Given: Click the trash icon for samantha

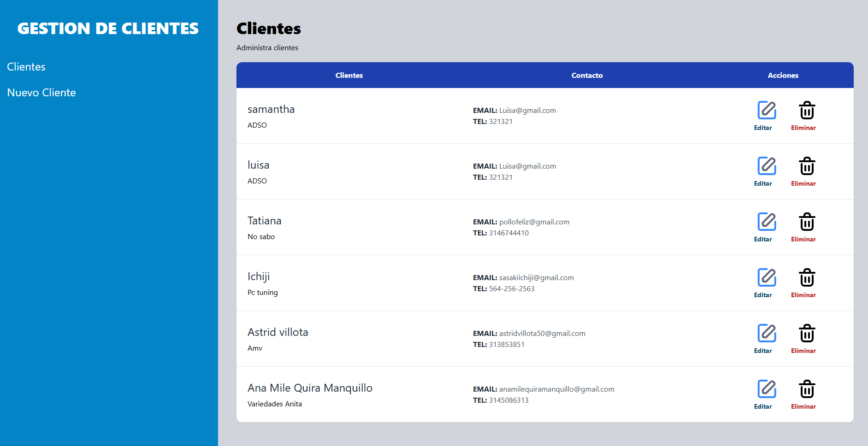Looking at the screenshot, I should [x=807, y=111].
